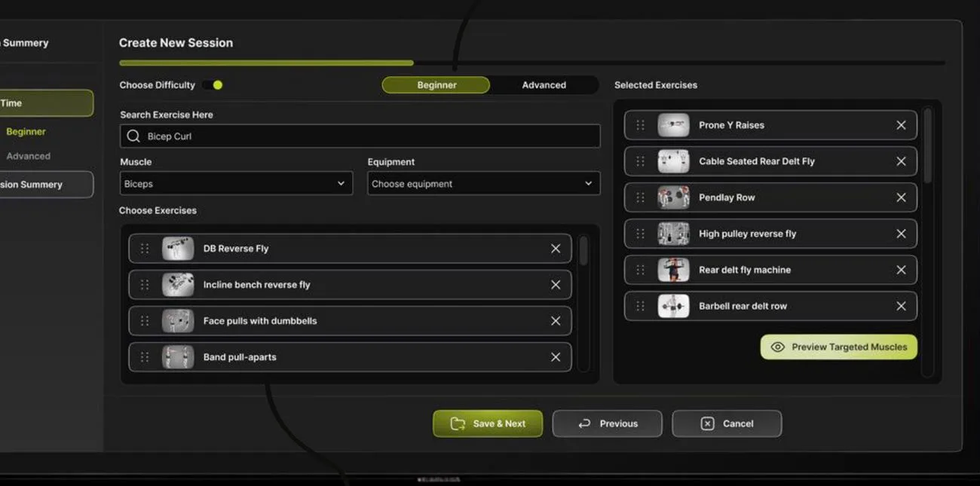980x486 pixels.
Task: Remove Incline bench reverse fly with X icon
Action: click(x=556, y=285)
